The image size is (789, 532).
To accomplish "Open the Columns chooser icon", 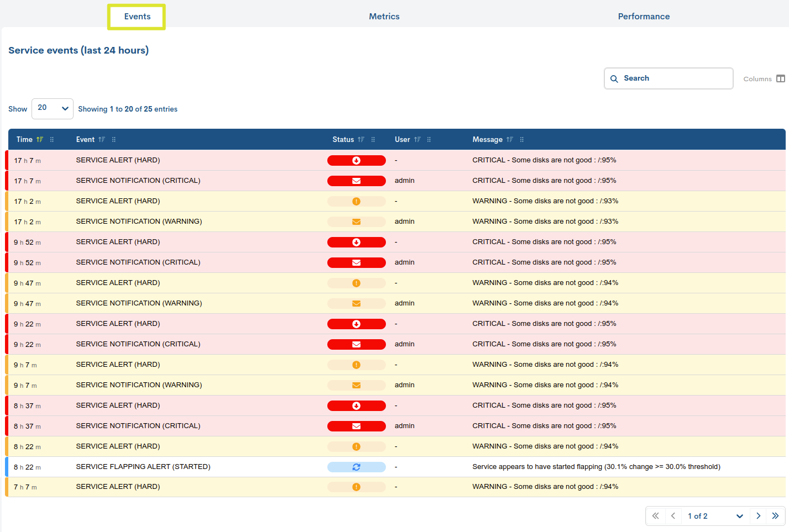I will tap(781, 79).
